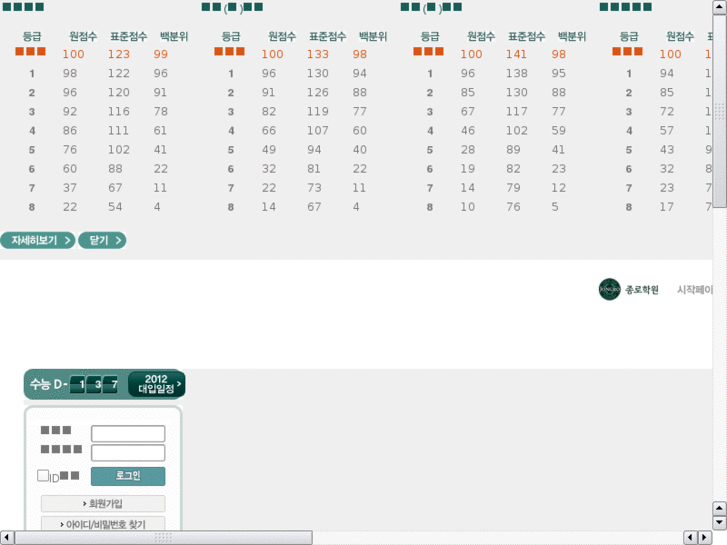Select the standard score value 117
The image size is (727, 545).
pyautogui.click(x=517, y=111)
